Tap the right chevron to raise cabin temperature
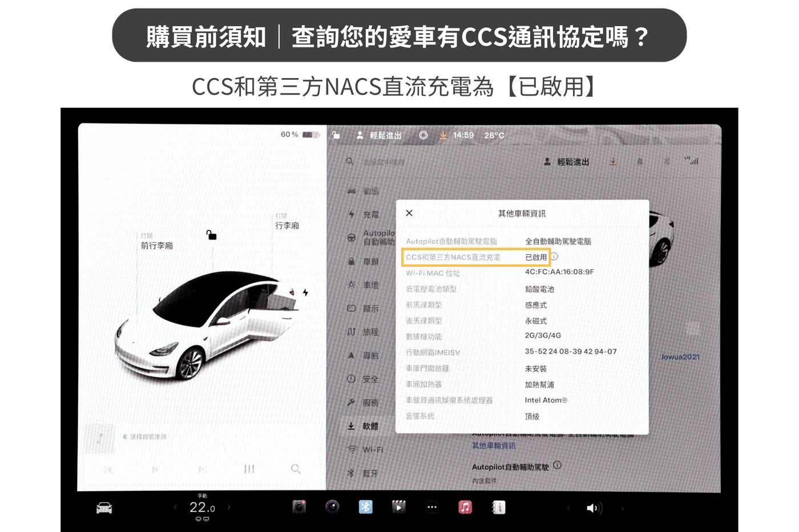Screen dimensions: 799x532 tap(229, 506)
